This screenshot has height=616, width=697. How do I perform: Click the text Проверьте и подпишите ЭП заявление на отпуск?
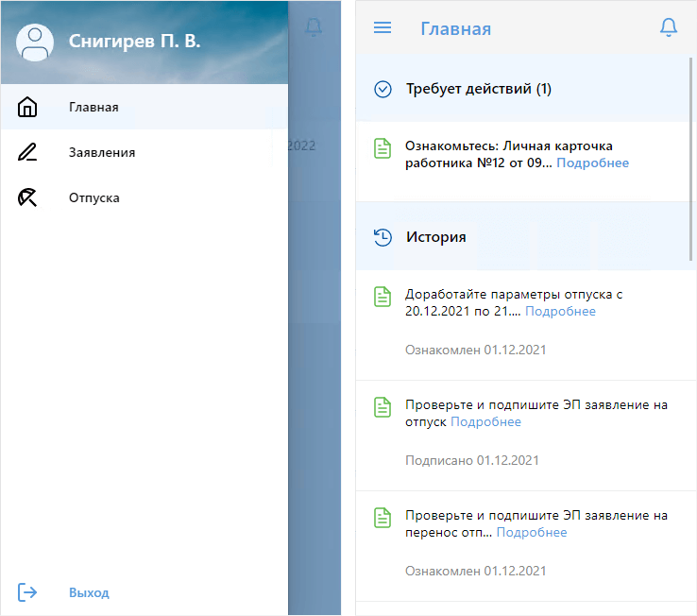(536, 413)
